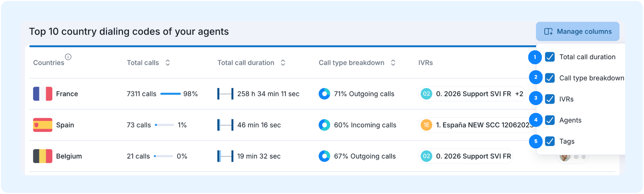Click the France call type donut icon
The height and width of the screenshot is (194, 644).
pyautogui.click(x=324, y=94)
